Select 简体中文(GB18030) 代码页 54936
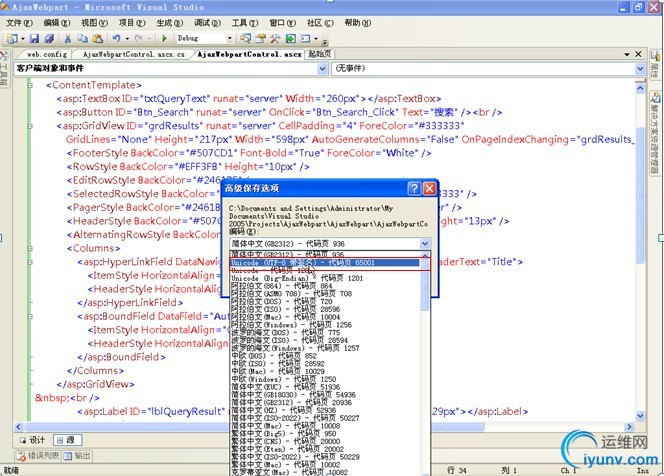The width and height of the screenshot is (664, 476). pos(326,395)
